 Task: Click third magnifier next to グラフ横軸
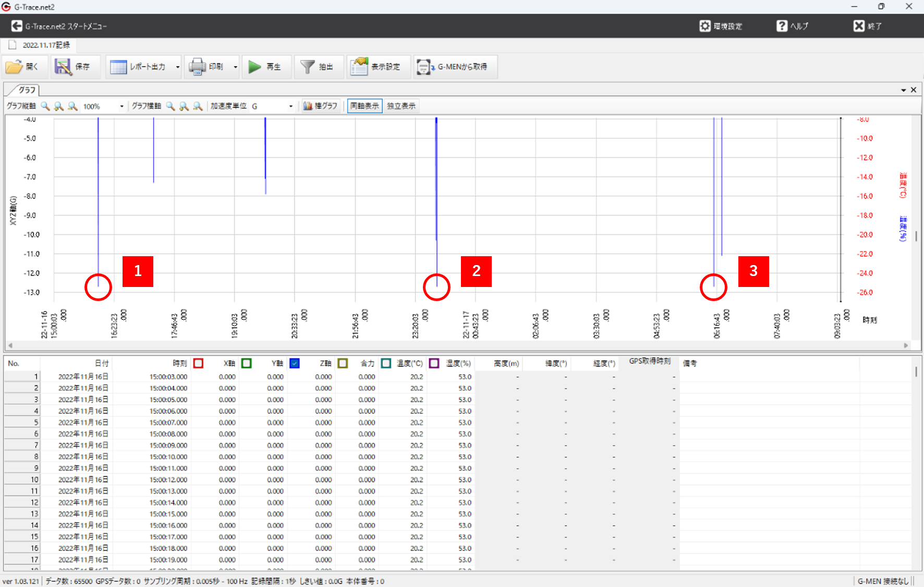[198, 106]
